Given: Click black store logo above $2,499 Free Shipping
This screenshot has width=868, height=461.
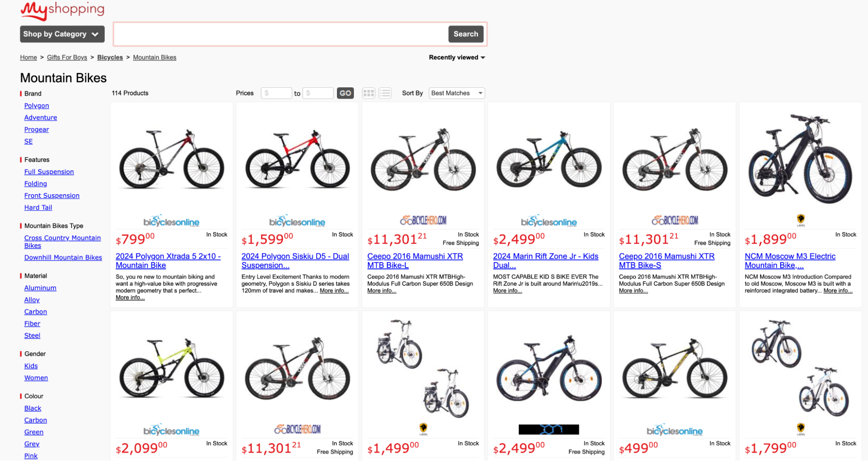Looking at the screenshot, I should (x=549, y=429).
